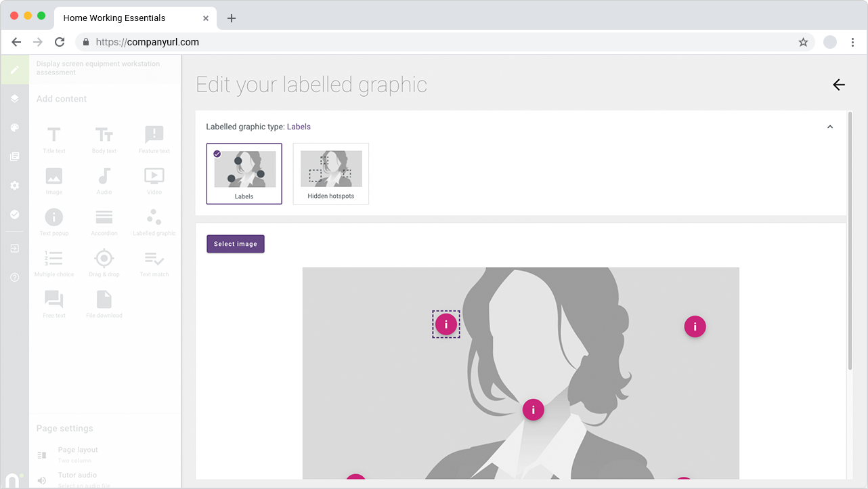The image size is (868, 489).
Task: Click the help question mark icon
Action: [x=14, y=277]
